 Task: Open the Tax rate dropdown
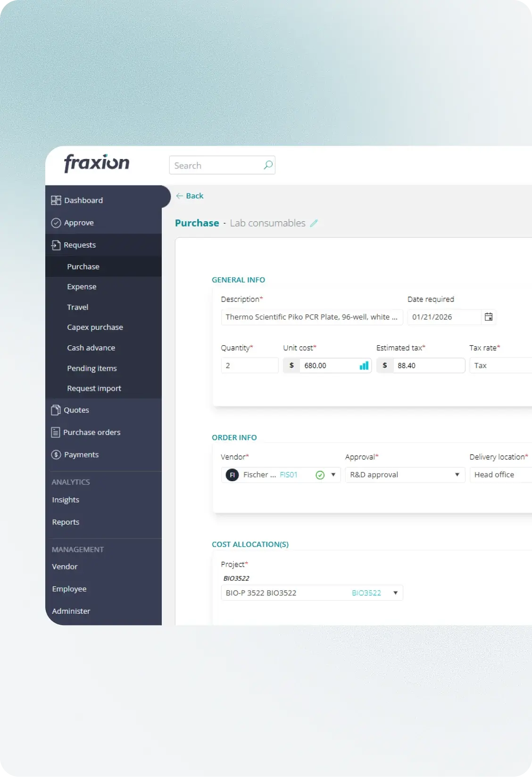pos(501,366)
